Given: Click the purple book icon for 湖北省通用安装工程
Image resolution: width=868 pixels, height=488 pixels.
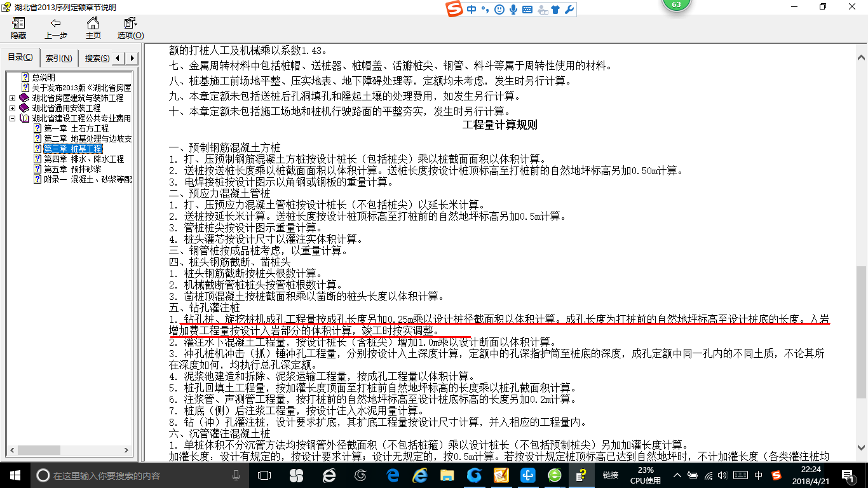Looking at the screenshot, I should point(24,108).
